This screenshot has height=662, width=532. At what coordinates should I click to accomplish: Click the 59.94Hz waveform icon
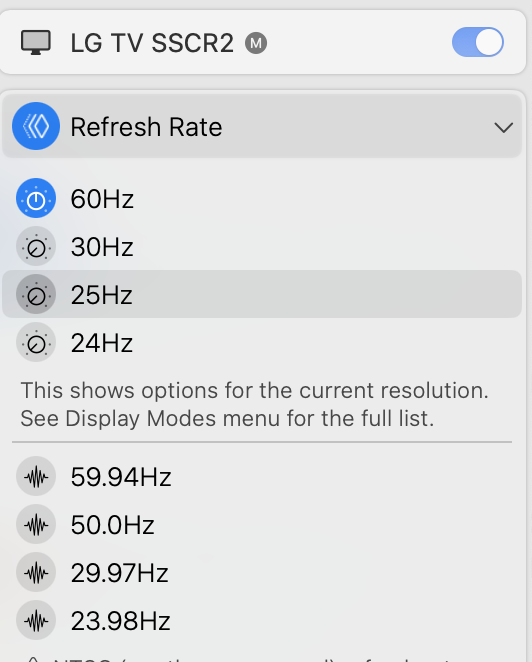36,476
